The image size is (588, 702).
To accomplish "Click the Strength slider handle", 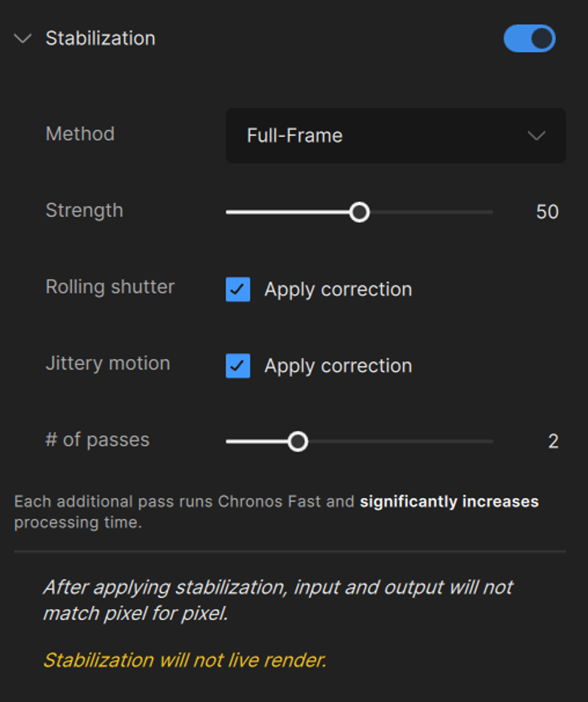I will (x=360, y=212).
